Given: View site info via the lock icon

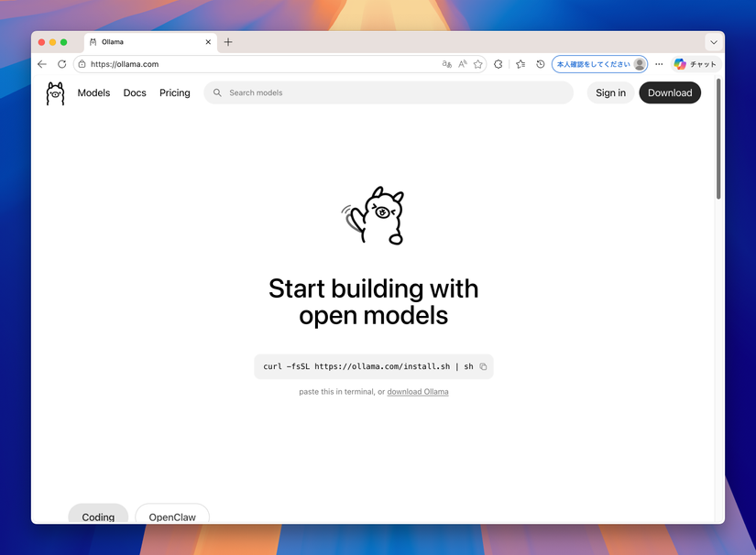Looking at the screenshot, I should pos(82,64).
